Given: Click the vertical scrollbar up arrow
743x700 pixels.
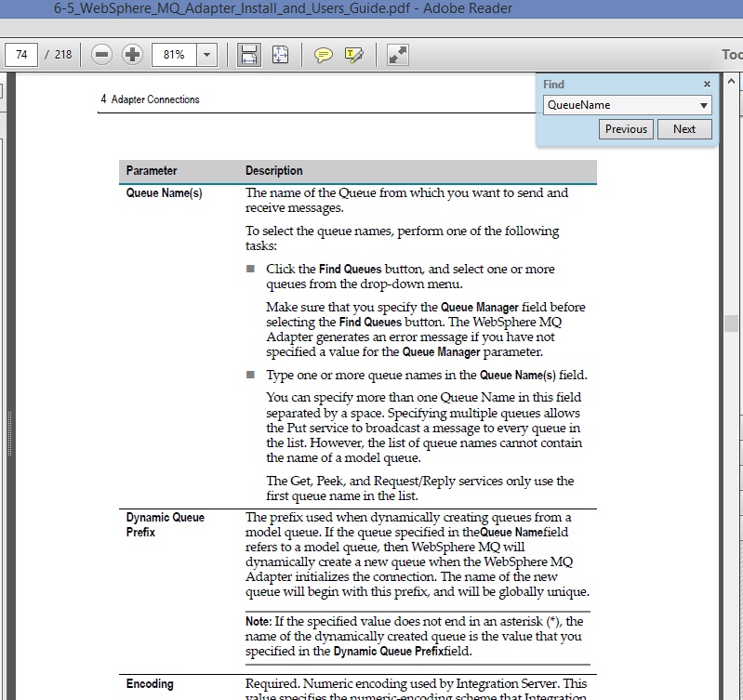Looking at the screenshot, I should [731, 82].
